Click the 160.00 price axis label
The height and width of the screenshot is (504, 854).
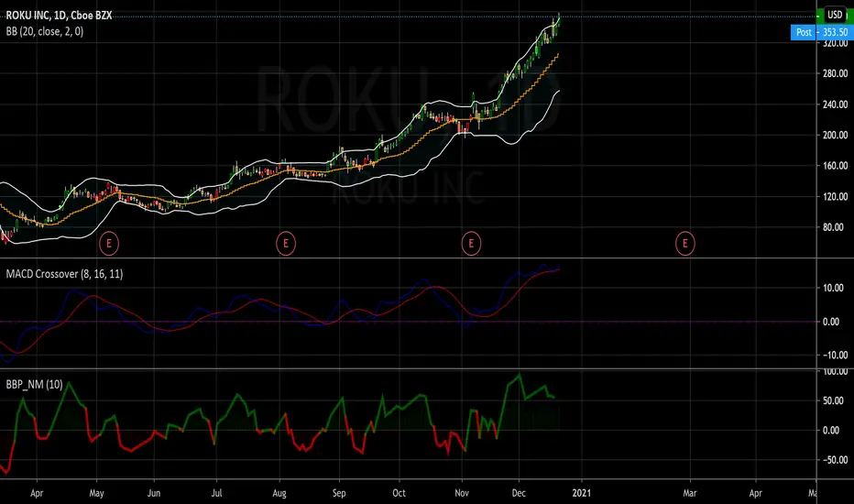[835, 165]
